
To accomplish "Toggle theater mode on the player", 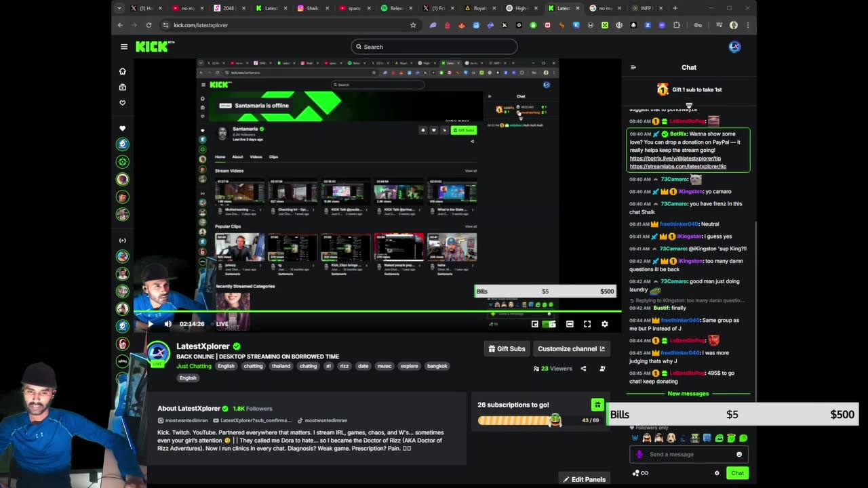I will click(570, 324).
